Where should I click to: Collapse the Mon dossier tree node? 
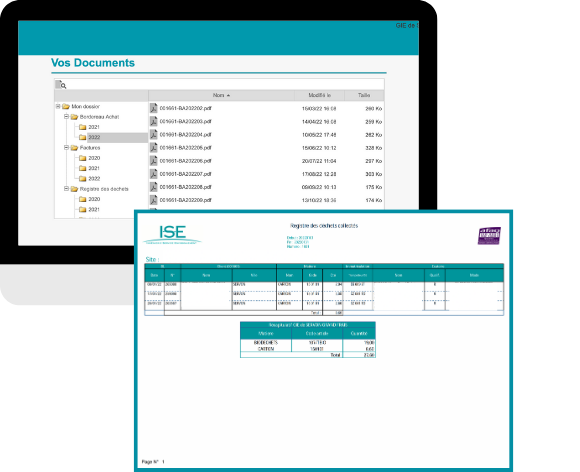[58, 107]
